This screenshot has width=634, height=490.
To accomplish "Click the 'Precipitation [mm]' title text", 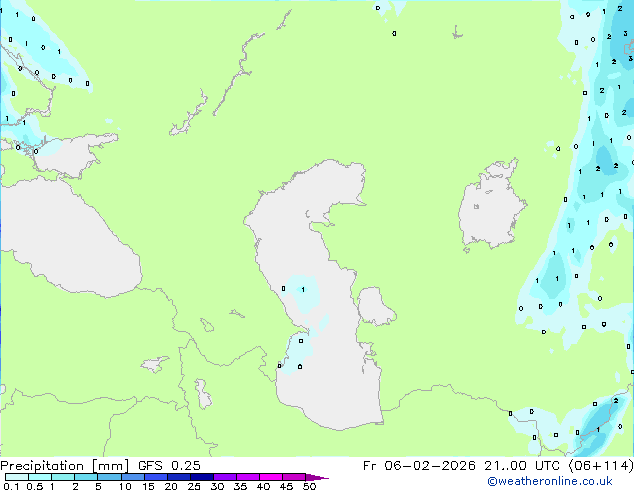I will pyautogui.click(x=65, y=466).
